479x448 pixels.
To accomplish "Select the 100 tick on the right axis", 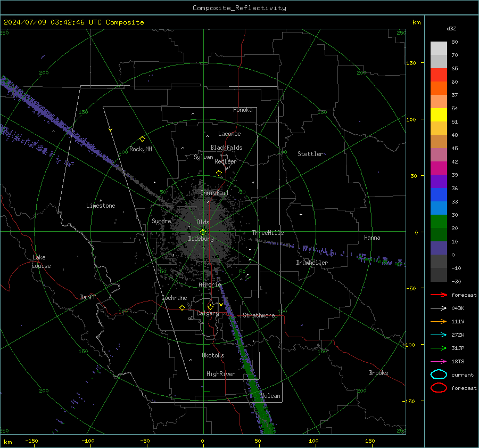I will pyautogui.click(x=411, y=119).
